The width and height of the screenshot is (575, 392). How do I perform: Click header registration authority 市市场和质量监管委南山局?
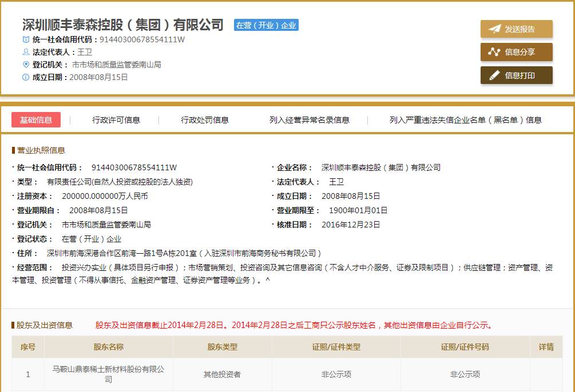pyautogui.click(x=117, y=65)
